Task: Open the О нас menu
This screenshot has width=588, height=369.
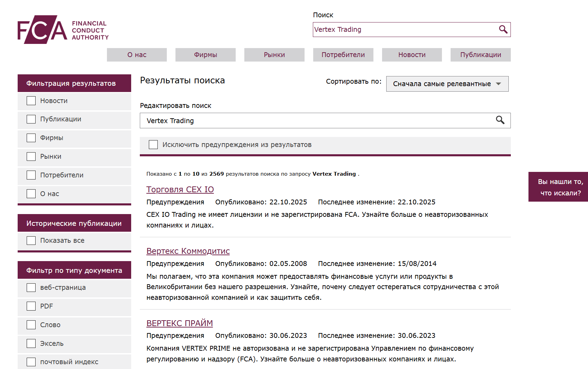Action: (x=137, y=55)
